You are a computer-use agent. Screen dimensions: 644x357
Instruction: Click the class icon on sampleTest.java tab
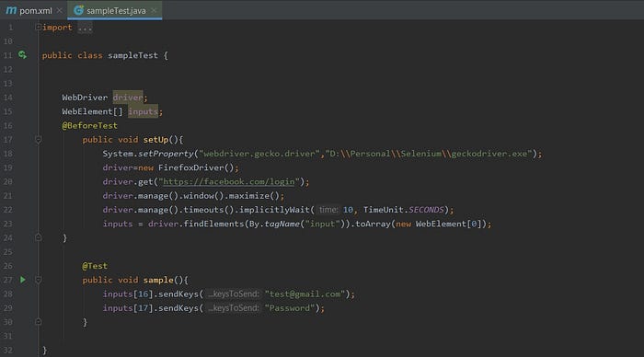click(x=78, y=10)
